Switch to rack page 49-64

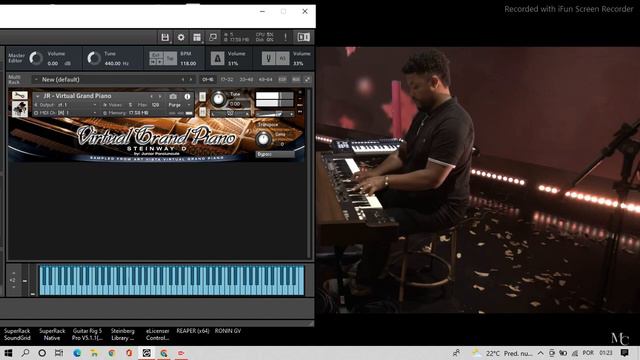tap(265, 80)
